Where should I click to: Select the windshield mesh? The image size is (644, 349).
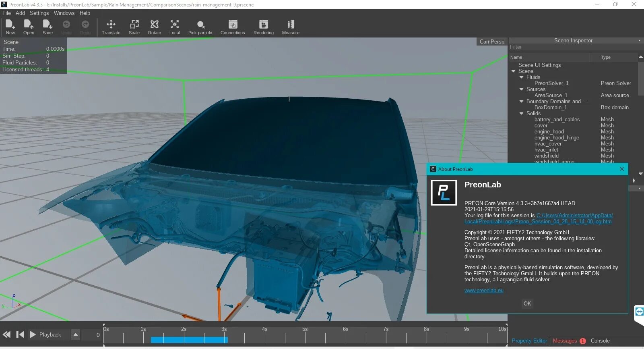pos(547,156)
